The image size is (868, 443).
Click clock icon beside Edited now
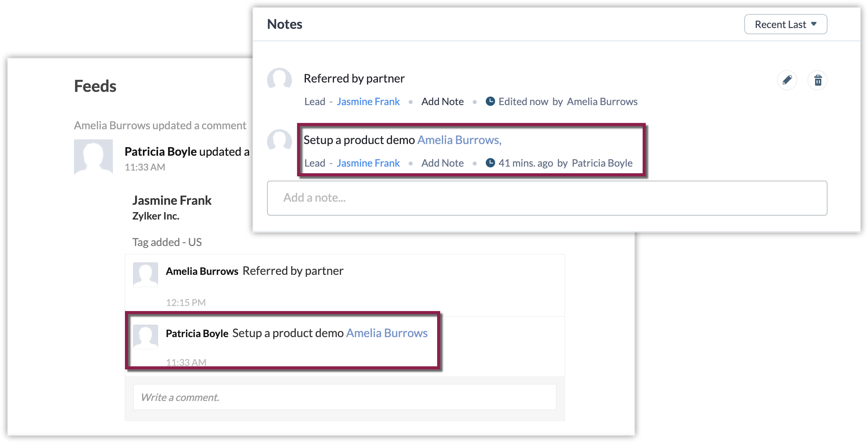click(x=490, y=101)
